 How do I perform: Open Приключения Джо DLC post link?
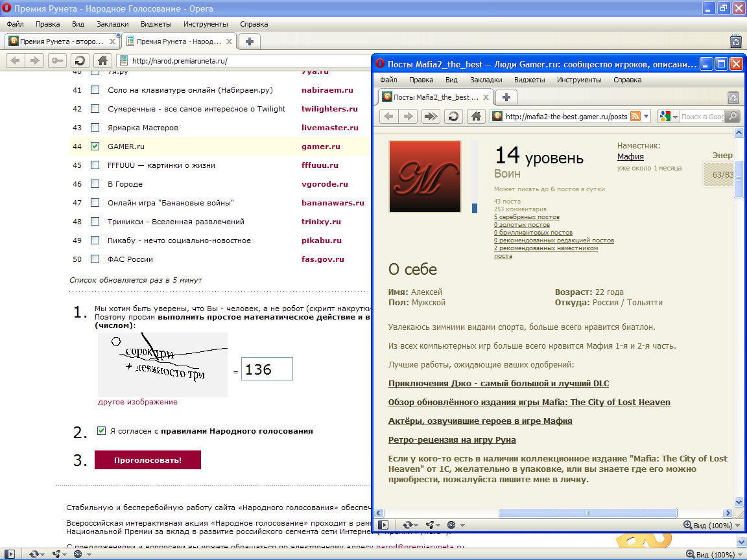coord(498,383)
